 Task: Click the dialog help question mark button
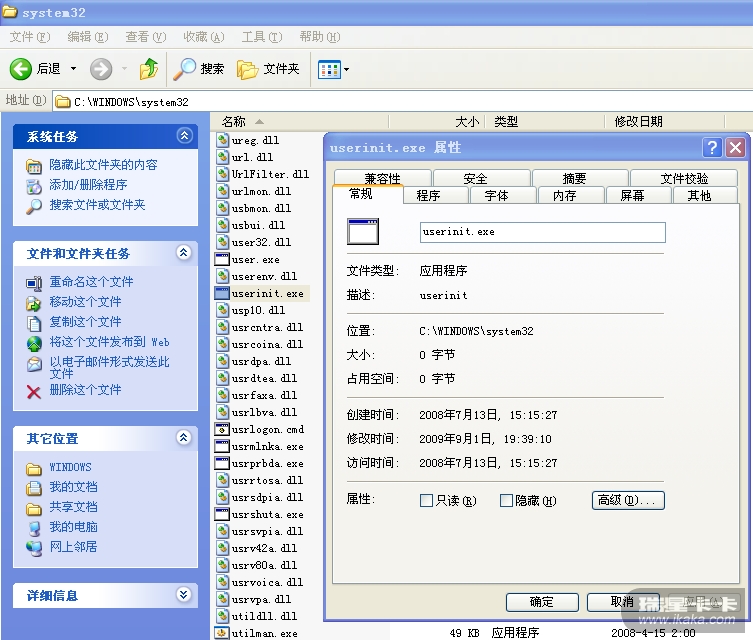(712, 148)
